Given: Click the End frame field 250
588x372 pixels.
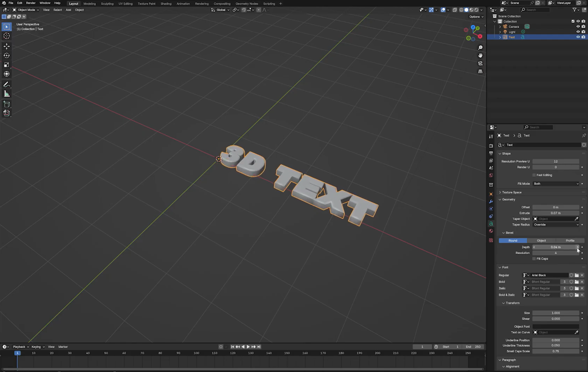Looking at the screenshot, I should 473,346.
